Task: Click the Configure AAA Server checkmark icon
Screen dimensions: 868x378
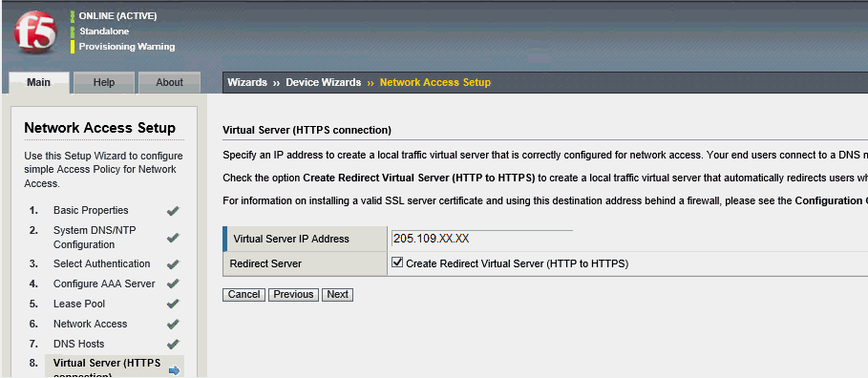Action: pos(173,283)
